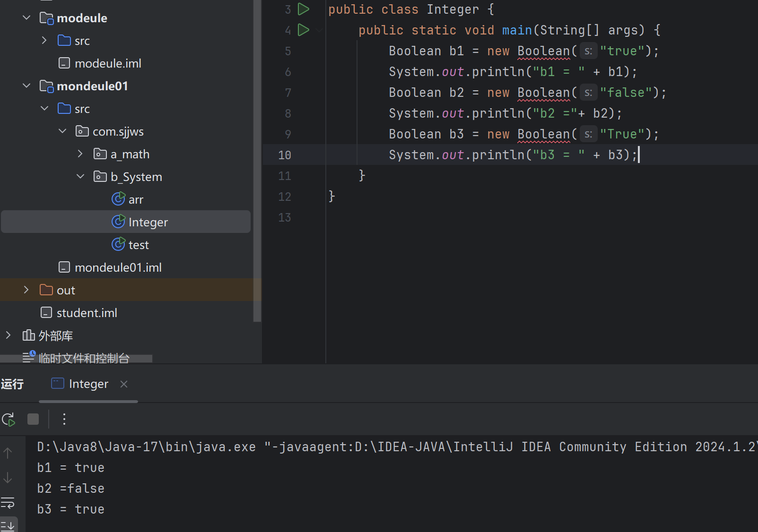Close the Integer run tab
This screenshot has width=758, height=532.
coord(124,384)
